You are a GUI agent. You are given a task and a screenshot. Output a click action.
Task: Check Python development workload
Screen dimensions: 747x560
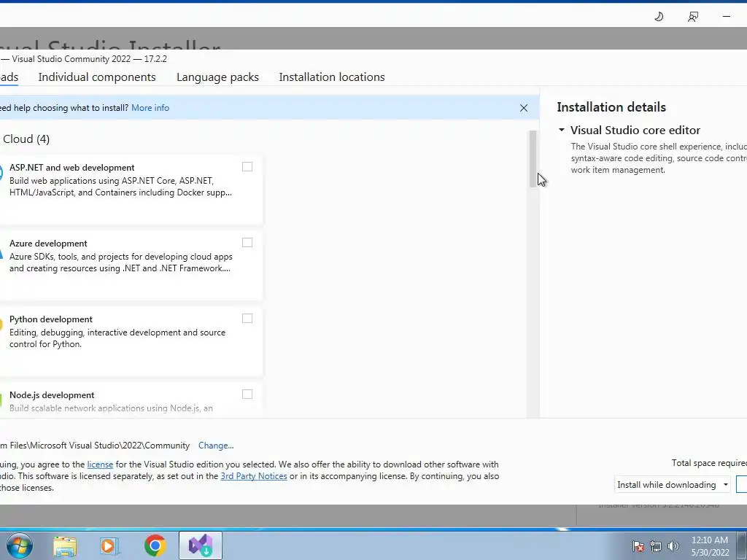[x=247, y=318]
